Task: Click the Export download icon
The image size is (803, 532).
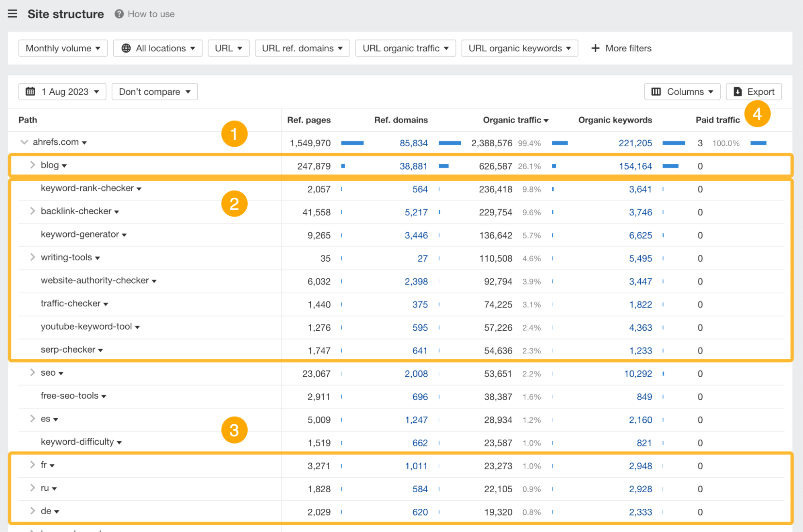Action: 738,91
